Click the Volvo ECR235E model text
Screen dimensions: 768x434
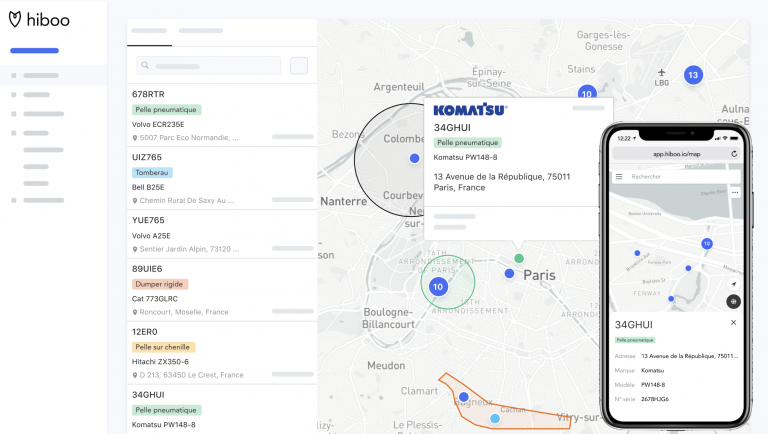click(x=158, y=124)
